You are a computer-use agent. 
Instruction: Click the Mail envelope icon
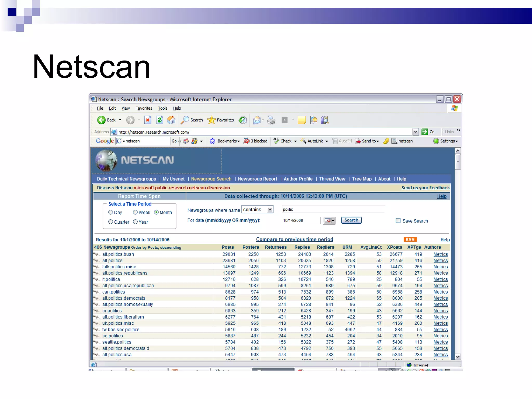tap(257, 120)
